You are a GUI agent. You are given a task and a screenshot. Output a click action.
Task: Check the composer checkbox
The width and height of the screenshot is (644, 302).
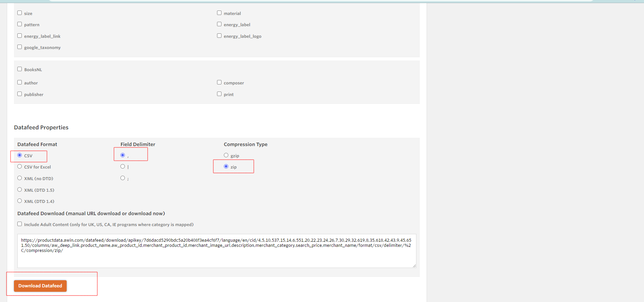(x=219, y=82)
